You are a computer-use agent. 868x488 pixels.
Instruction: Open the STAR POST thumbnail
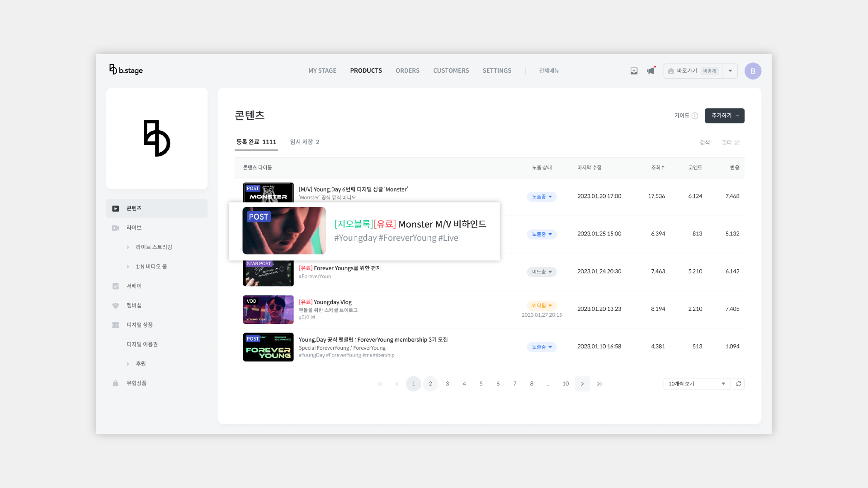268,273
